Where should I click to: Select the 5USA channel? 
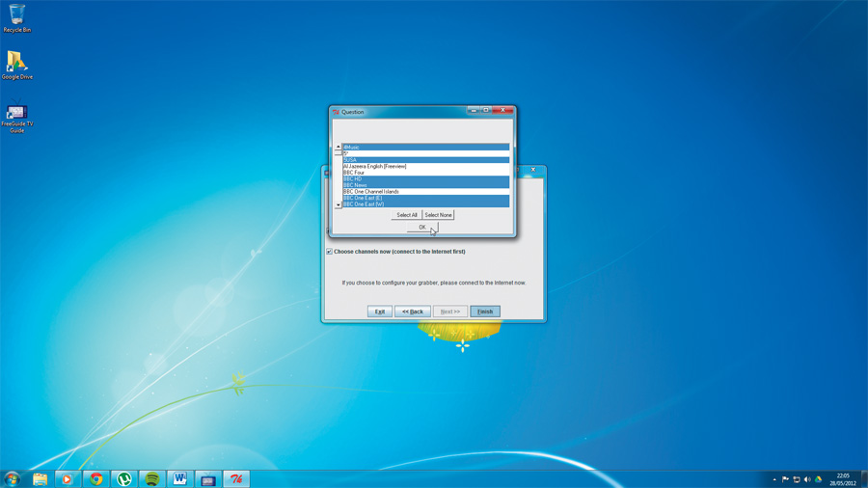point(425,160)
